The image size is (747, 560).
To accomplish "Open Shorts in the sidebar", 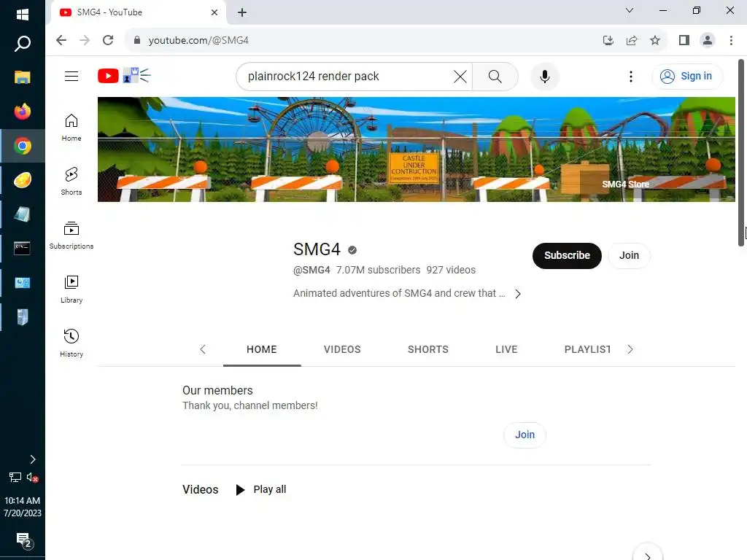I will [x=71, y=182].
